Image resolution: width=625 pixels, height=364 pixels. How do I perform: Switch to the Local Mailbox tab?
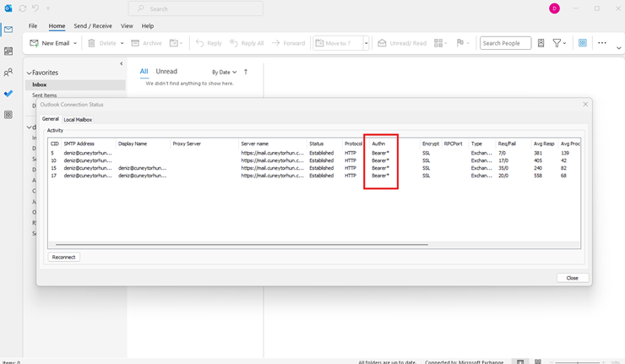(78, 120)
